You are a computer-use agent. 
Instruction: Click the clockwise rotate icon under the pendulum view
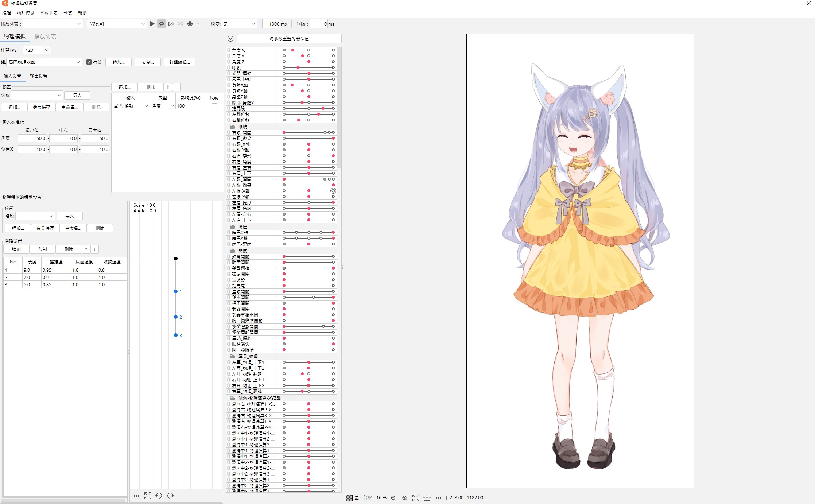171,496
